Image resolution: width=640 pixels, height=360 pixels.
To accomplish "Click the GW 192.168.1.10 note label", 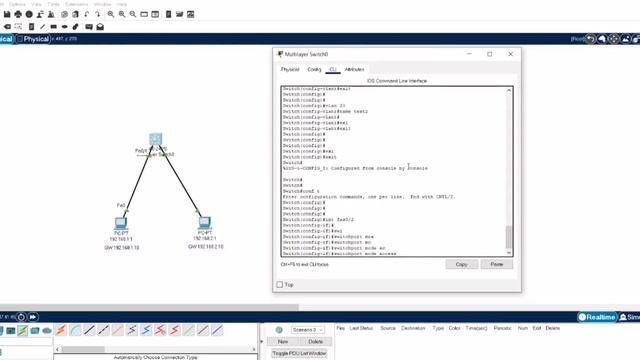I will [x=122, y=248].
